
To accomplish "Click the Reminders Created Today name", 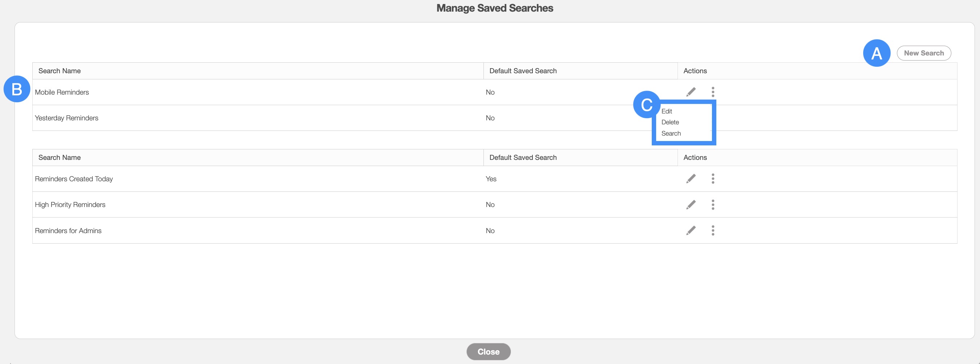I will pos(74,179).
